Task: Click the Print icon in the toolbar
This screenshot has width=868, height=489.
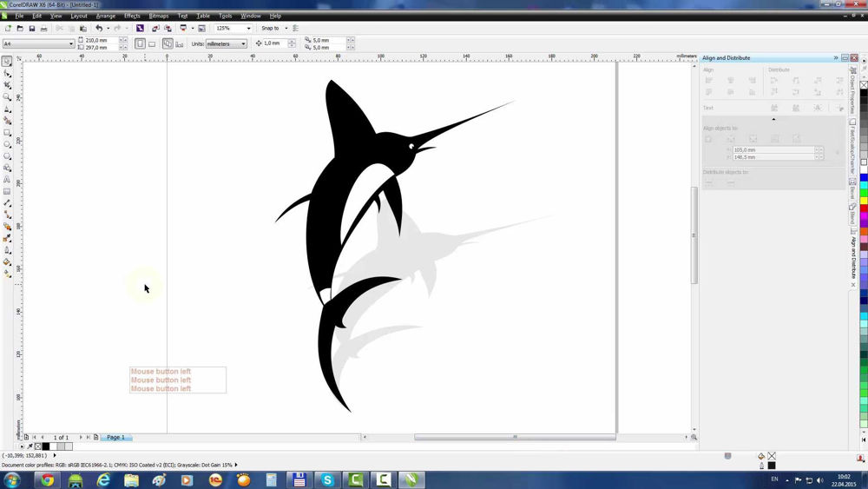Action: pyautogui.click(x=43, y=29)
